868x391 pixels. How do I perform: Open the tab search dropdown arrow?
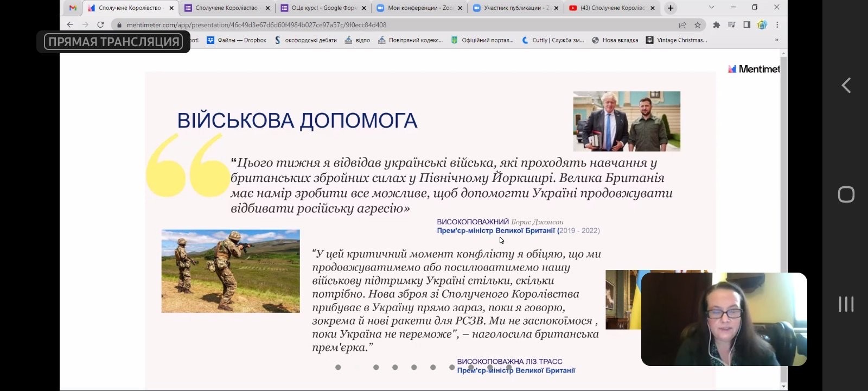pos(712,8)
